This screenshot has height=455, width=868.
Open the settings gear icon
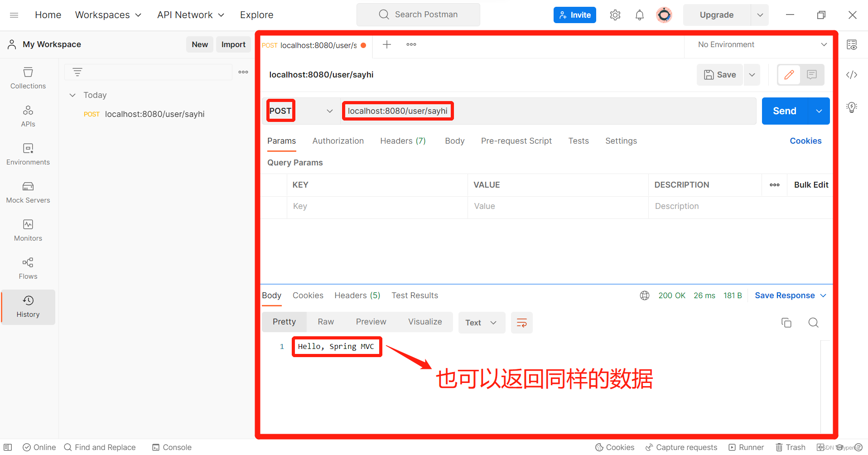(615, 15)
